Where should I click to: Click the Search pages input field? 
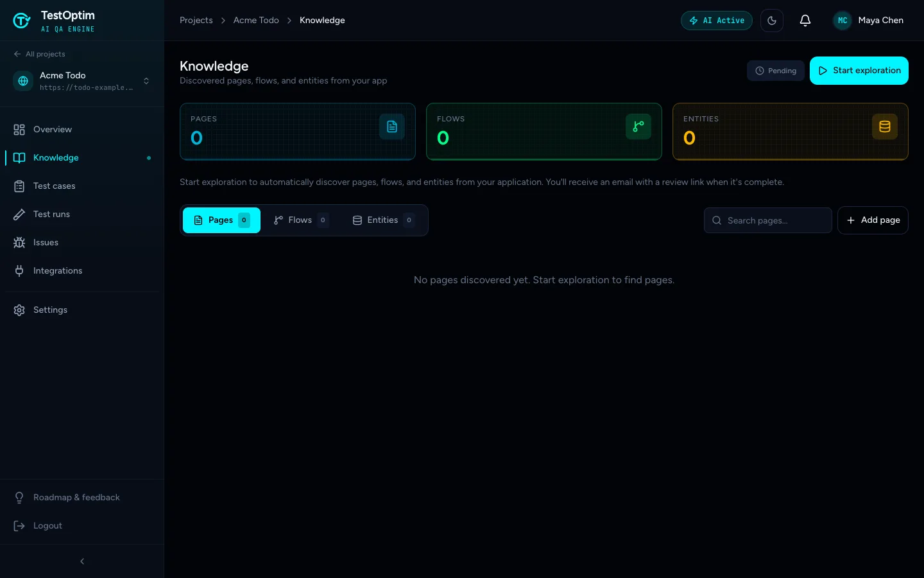click(768, 220)
